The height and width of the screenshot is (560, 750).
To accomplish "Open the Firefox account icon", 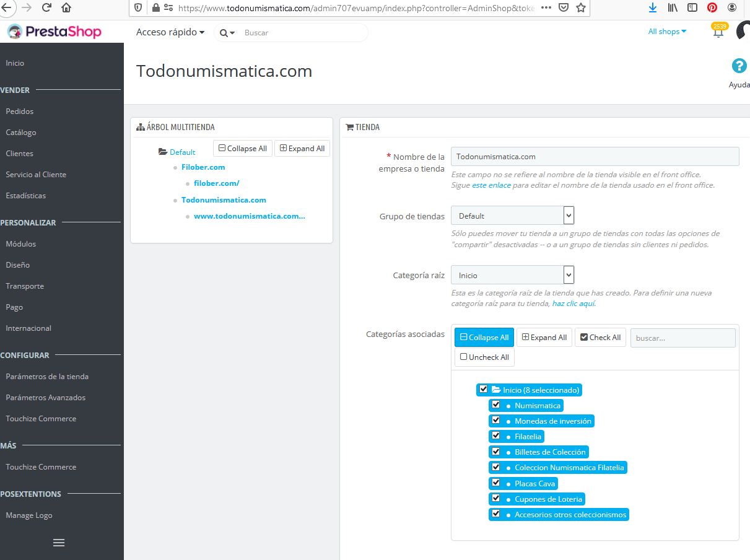I will [x=732, y=7].
